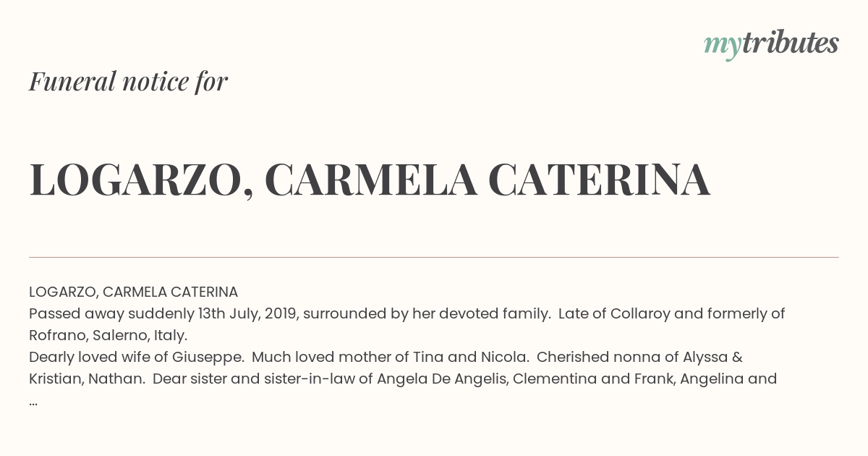This screenshot has width=868, height=456.
Task: Click the large LOGARZO, CARMELA CATERINA title
Action: (x=369, y=180)
